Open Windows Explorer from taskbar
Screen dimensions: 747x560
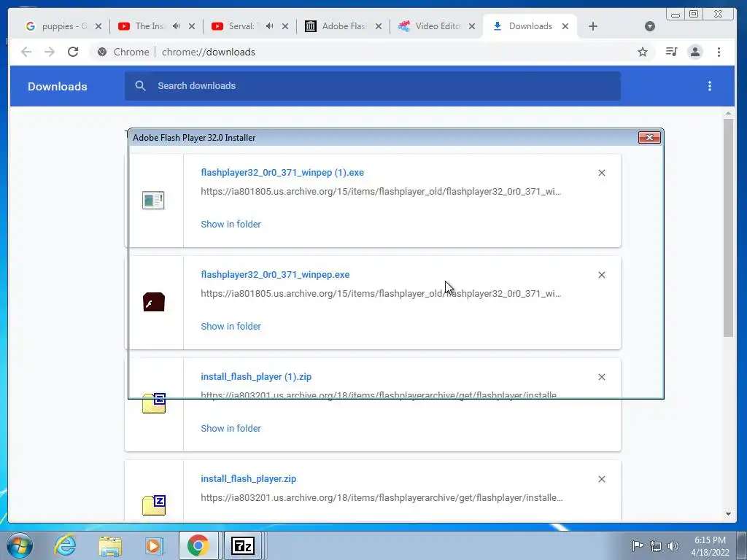[x=110, y=545]
